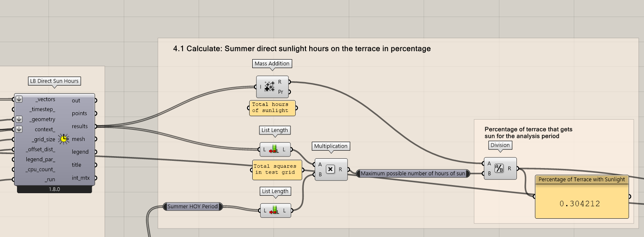Screen dimensions: 644x237
Task: Click the 4.1 Calculate group title text
Action: tap(302, 49)
